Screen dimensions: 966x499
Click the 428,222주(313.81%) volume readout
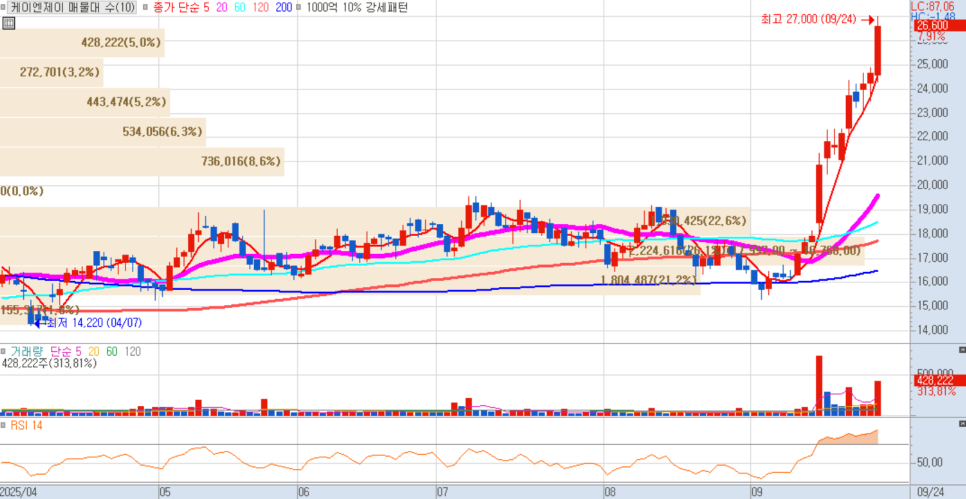(x=49, y=363)
